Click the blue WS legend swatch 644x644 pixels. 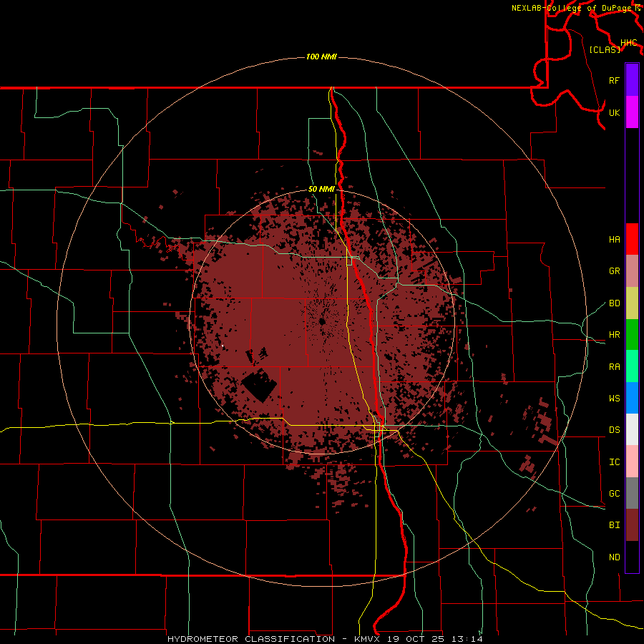click(x=632, y=398)
